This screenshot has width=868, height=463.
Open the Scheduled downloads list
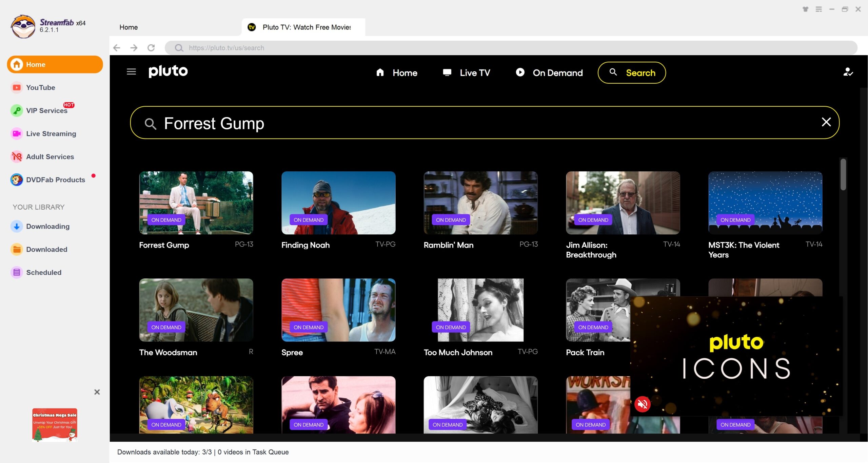[43, 272]
